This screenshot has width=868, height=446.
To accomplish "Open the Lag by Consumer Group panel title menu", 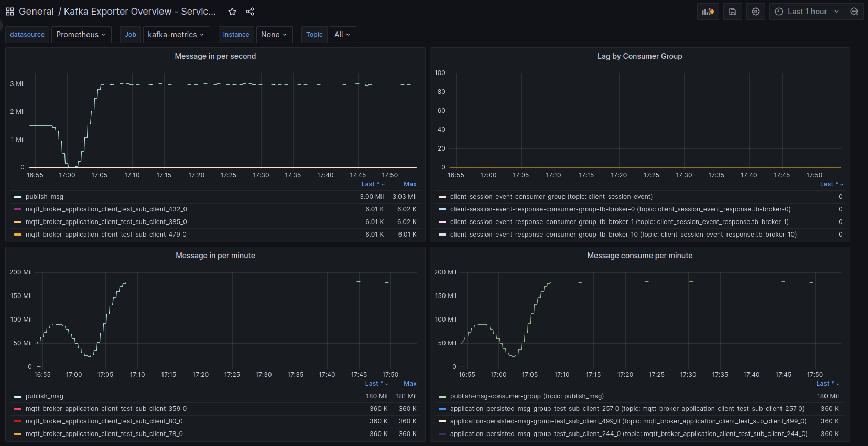I will (639, 56).
